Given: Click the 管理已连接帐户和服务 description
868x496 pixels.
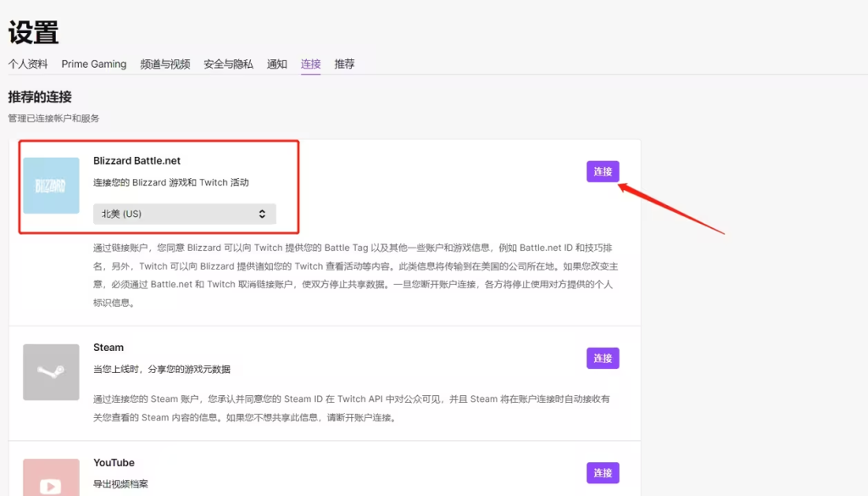Looking at the screenshot, I should click(x=53, y=119).
